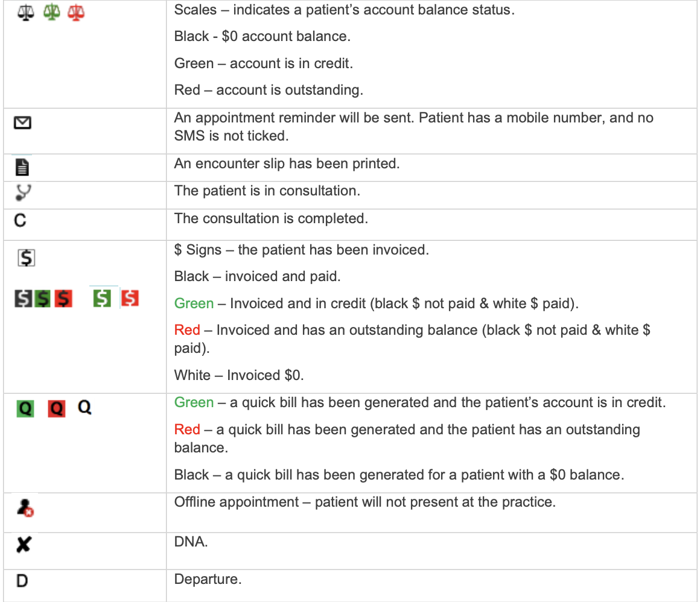
Task: Select the stethoscope in-consultation icon
Action: [23, 192]
